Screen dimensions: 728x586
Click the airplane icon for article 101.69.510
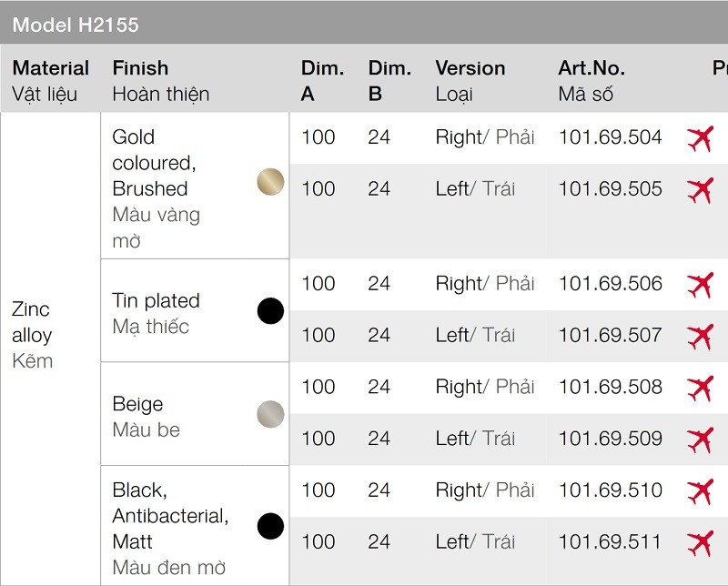(700, 492)
